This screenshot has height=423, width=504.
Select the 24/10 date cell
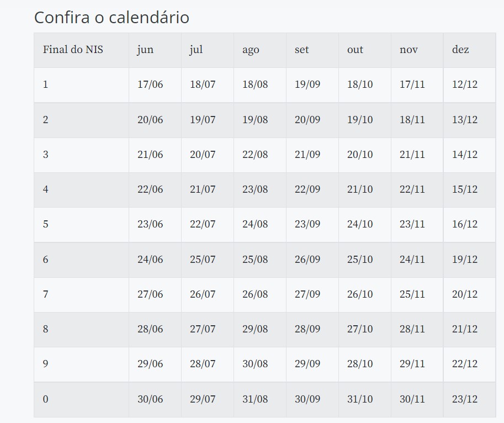[x=360, y=224]
